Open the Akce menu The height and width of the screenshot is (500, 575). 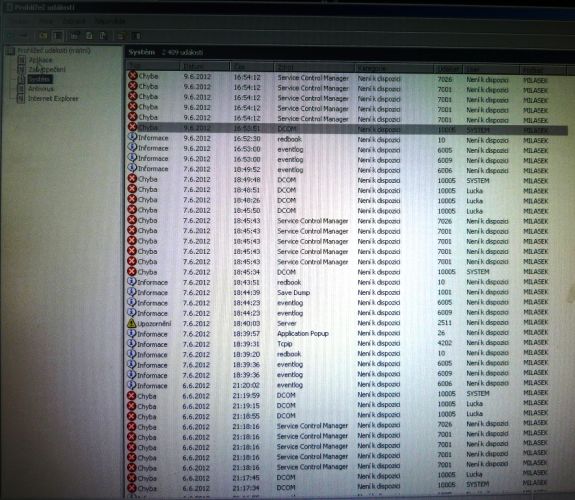pyautogui.click(x=46, y=22)
